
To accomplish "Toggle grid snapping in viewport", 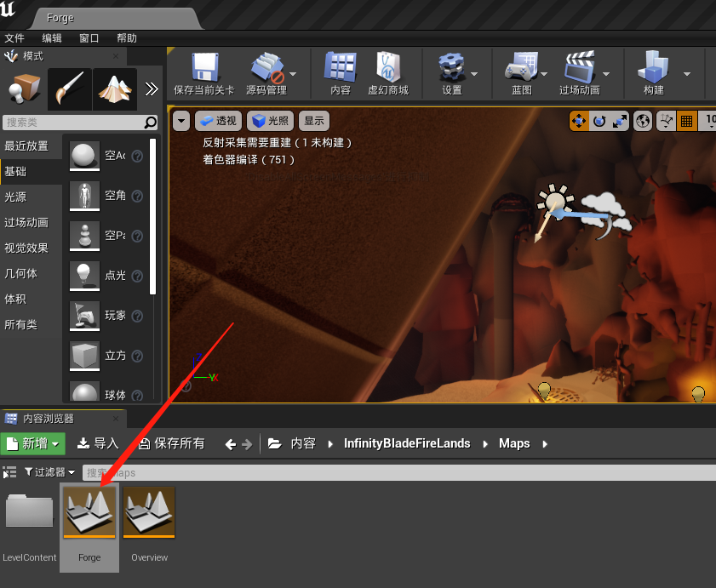I will pos(686,121).
